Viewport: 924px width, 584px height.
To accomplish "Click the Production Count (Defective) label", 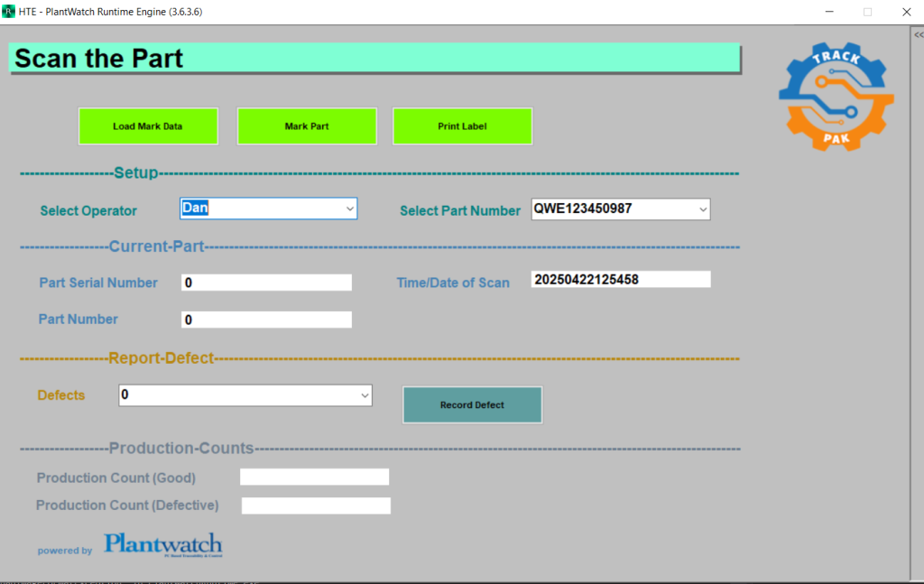I will tap(127, 505).
